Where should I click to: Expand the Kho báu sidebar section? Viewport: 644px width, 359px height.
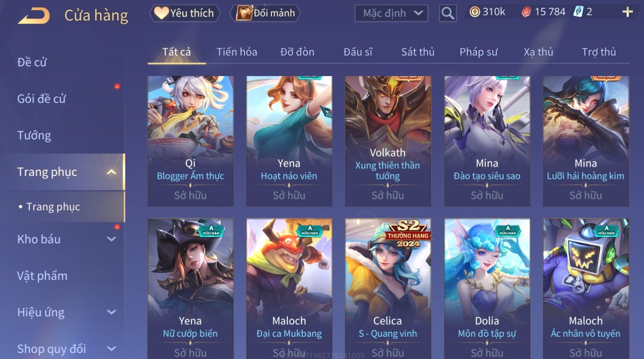tap(112, 239)
